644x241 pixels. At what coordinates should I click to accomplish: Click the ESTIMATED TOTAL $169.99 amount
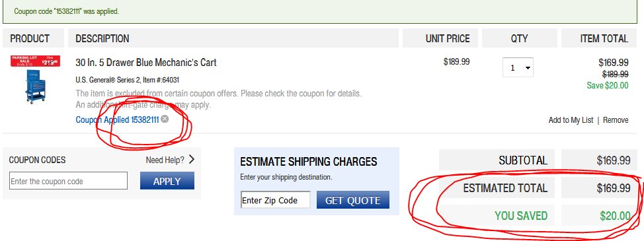tap(614, 188)
